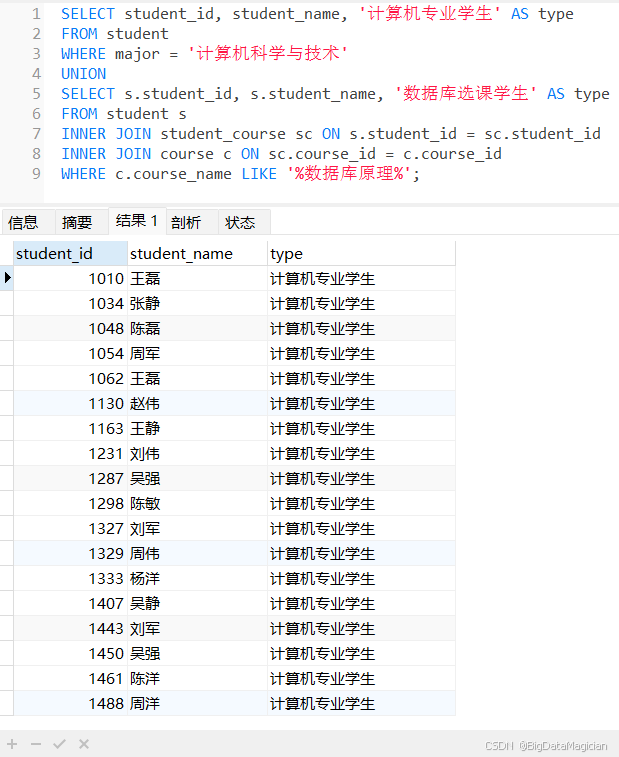This screenshot has height=757, width=619.
Task: Click student name 陈磊
Action: click(197, 329)
